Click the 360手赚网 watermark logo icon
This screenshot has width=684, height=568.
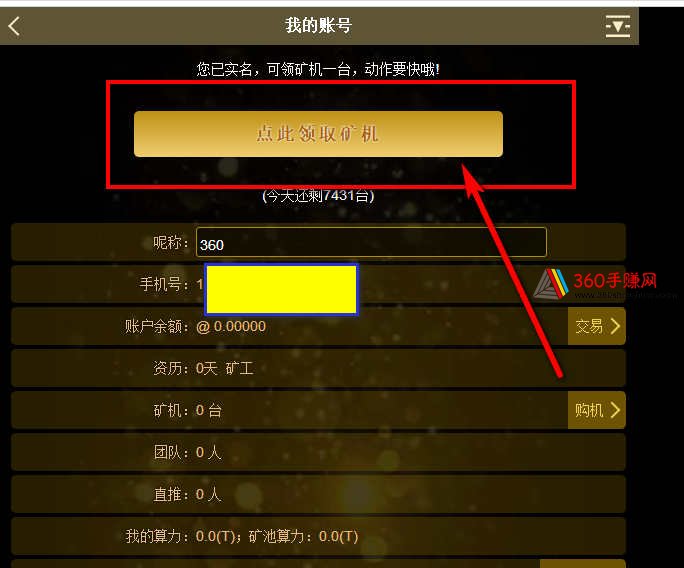551,284
